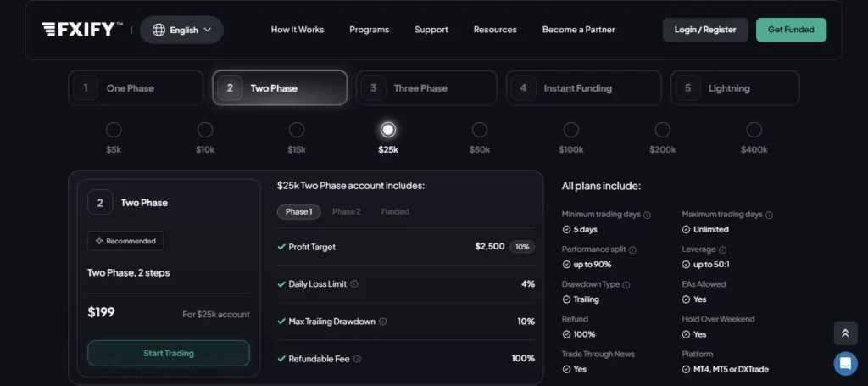Screen dimensions: 868x386
Task: Click the Get Funded button
Action: (791, 30)
